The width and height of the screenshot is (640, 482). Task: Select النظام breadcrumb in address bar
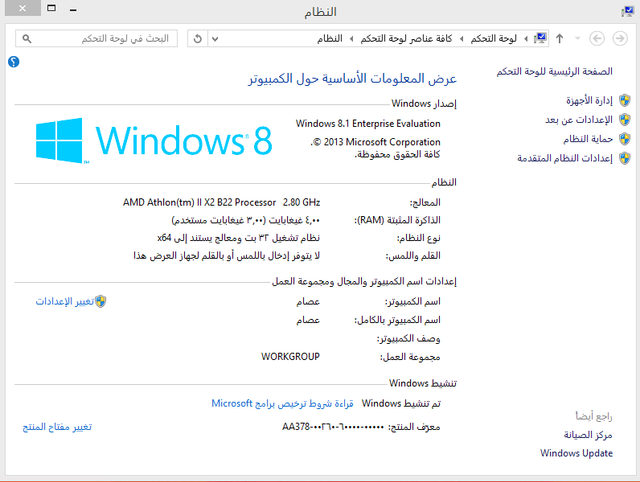click(x=330, y=39)
